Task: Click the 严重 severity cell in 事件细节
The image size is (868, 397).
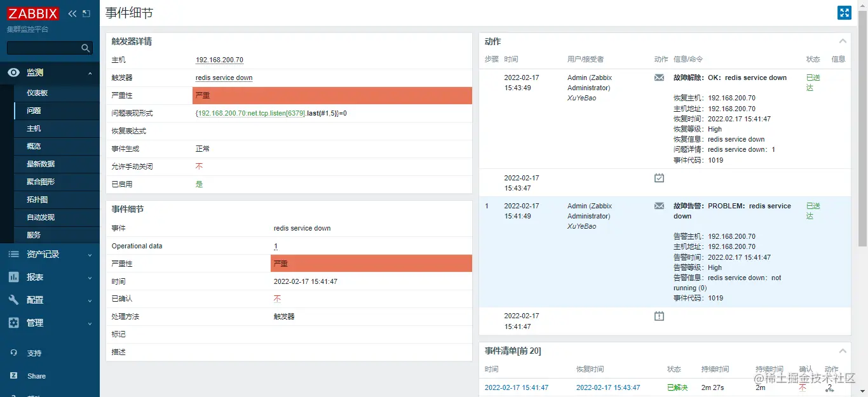Action: [x=371, y=264]
